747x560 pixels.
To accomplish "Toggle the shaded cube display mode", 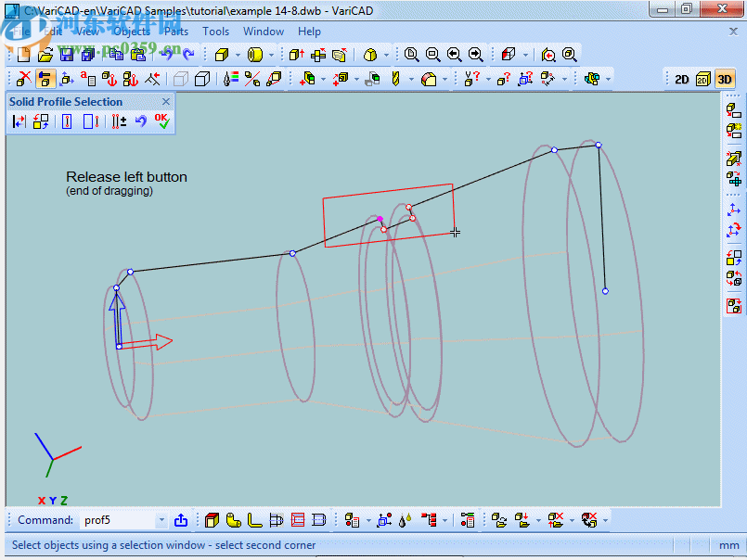I will pos(202,79).
